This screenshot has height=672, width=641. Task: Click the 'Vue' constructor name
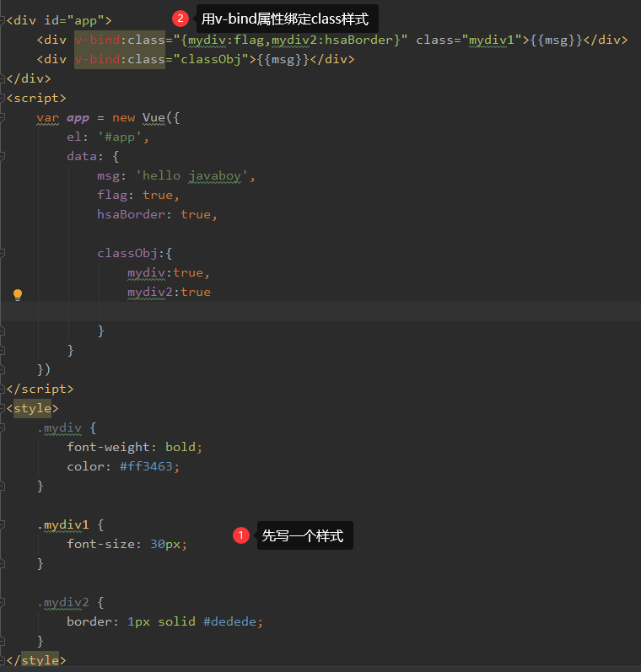(x=154, y=118)
